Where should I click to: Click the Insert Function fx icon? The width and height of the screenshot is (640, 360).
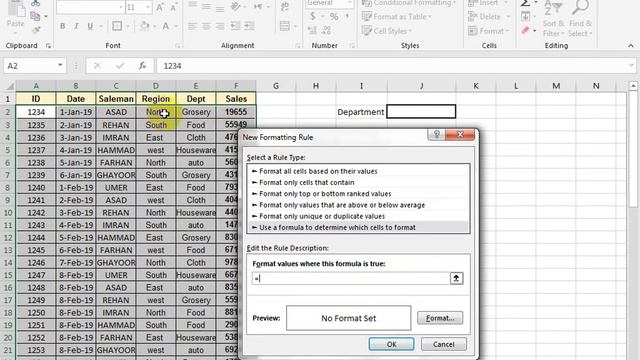tap(142, 65)
